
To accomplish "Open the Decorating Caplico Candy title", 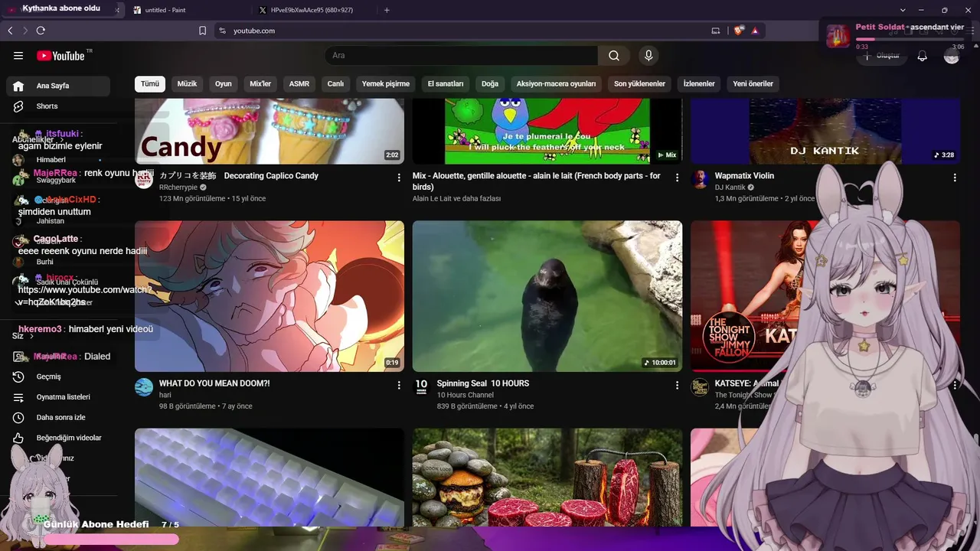I will click(239, 176).
